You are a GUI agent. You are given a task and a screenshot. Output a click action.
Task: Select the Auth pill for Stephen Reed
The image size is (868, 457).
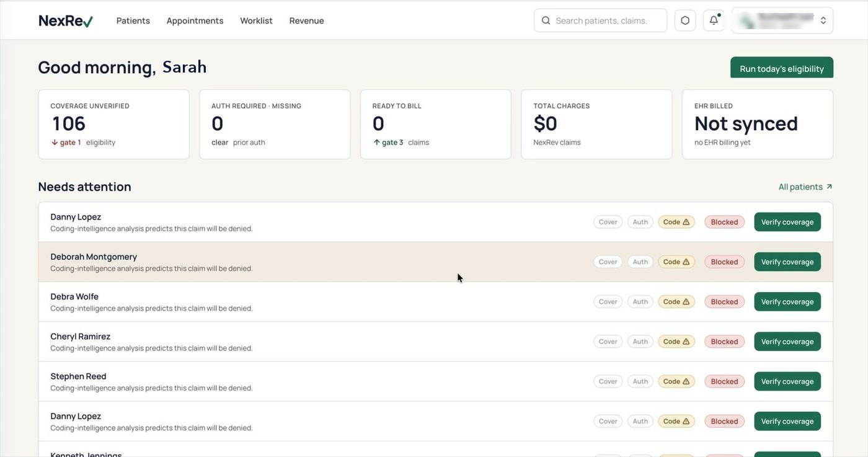(x=640, y=381)
